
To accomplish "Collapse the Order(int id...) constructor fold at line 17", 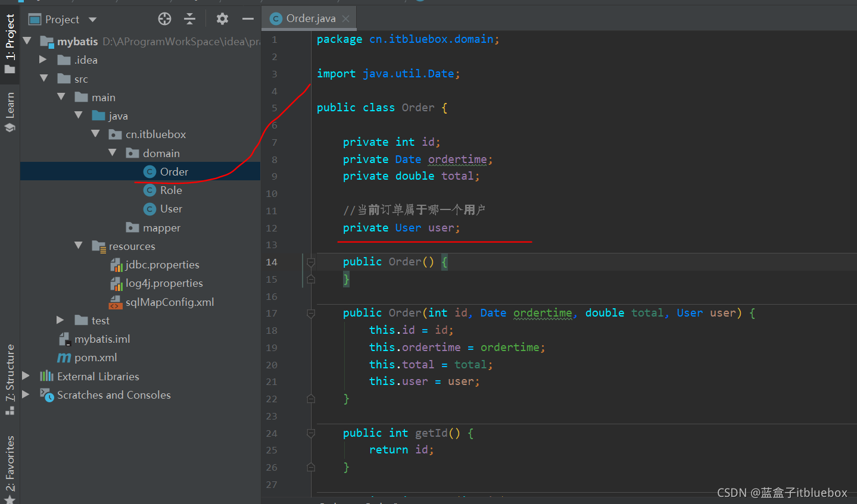I will (x=310, y=313).
